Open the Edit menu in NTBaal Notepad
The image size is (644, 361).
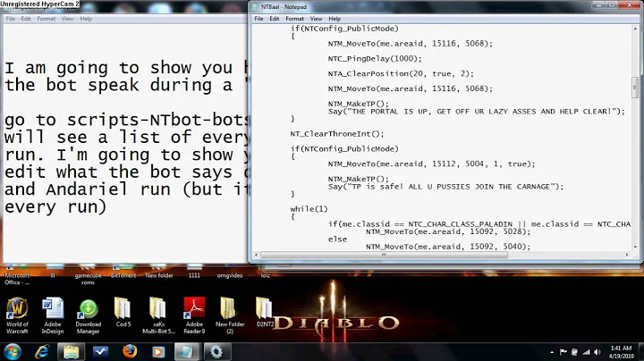click(275, 19)
